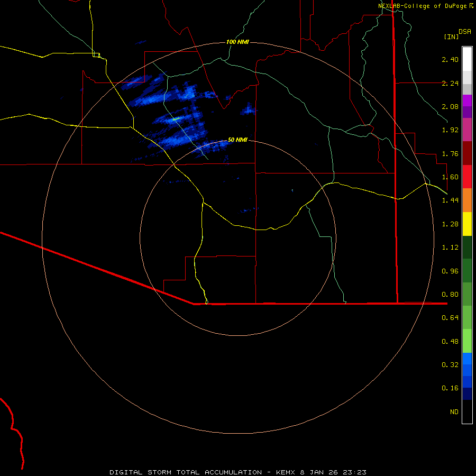Click the 0.16 legend value
Screen dimensions: 476x476
[450, 388]
